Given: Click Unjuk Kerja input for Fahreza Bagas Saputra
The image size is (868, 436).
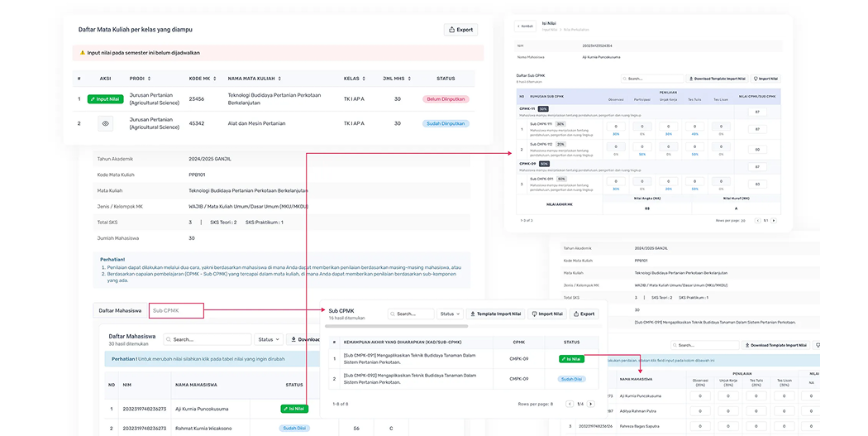Looking at the screenshot, I should coord(728,426).
